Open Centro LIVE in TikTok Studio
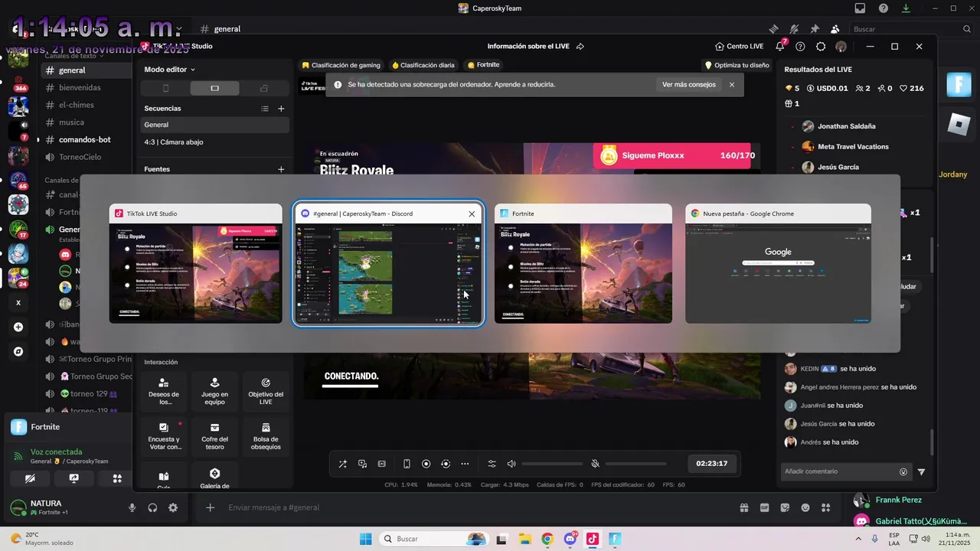 [x=739, y=46]
